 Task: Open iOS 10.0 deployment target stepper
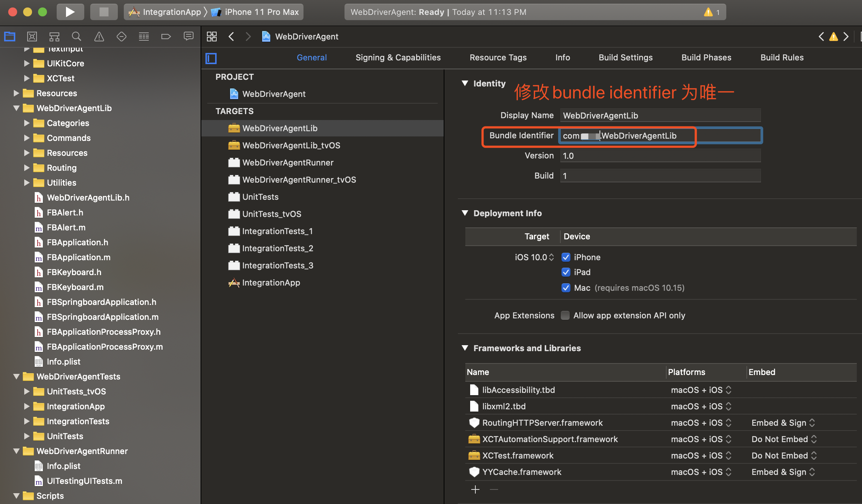pos(551,257)
